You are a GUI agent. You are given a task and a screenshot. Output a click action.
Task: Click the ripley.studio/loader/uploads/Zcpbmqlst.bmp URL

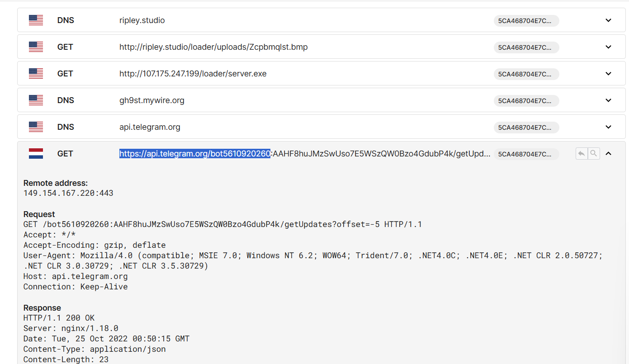pos(213,47)
